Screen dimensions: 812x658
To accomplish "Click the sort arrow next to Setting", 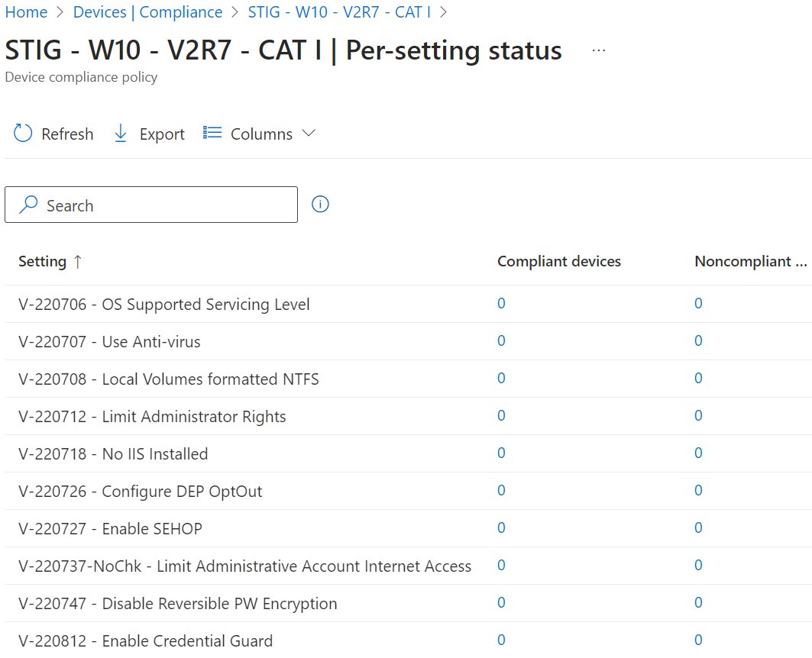I will (x=78, y=262).
